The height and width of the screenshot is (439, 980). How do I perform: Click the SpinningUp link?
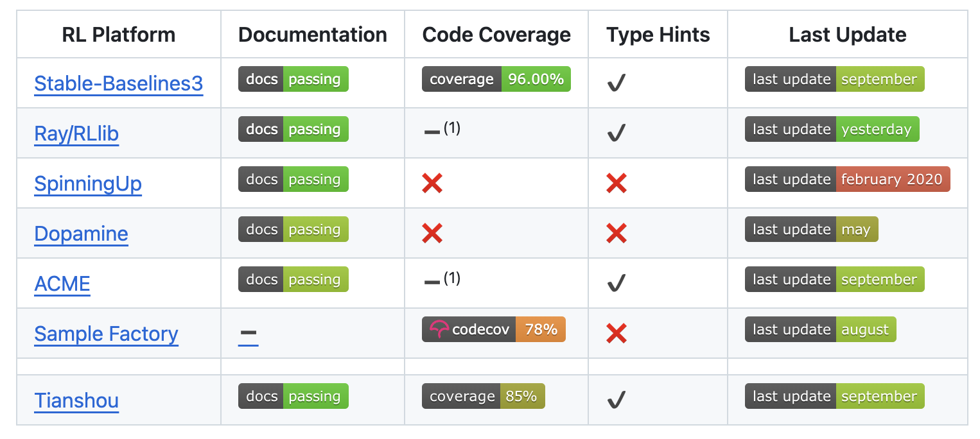point(88,184)
